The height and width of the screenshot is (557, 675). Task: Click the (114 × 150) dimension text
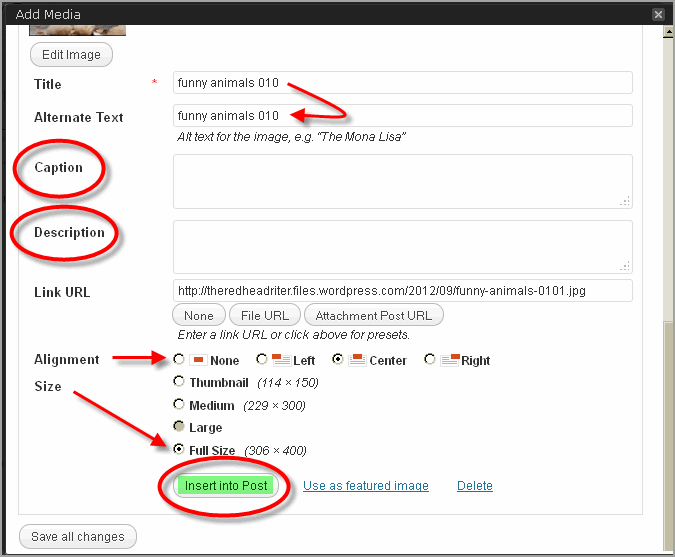pos(288,383)
